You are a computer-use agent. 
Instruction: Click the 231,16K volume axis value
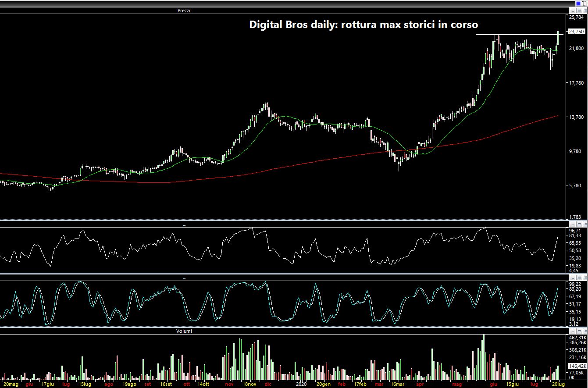coord(577,358)
